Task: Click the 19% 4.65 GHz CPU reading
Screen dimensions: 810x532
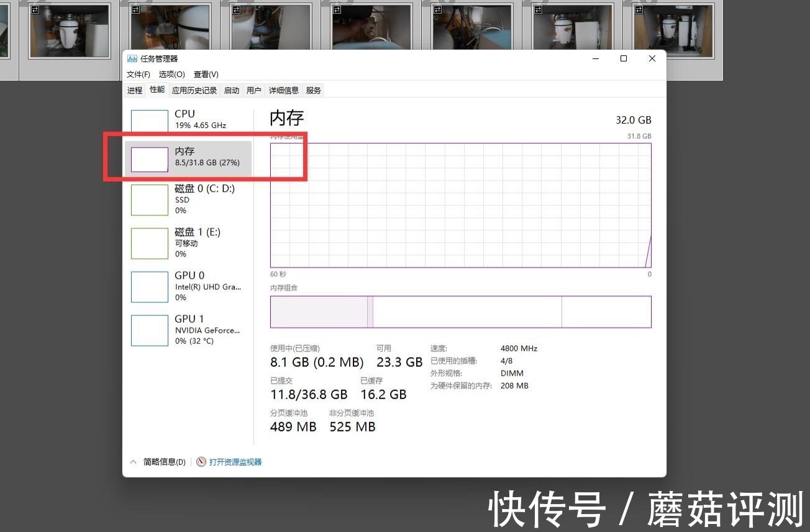Action: 201,125
